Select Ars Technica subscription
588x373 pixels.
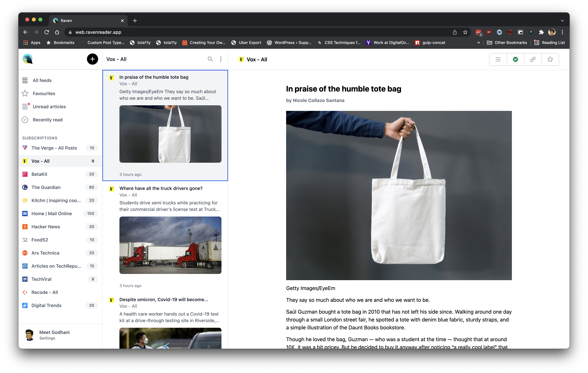click(x=60, y=253)
